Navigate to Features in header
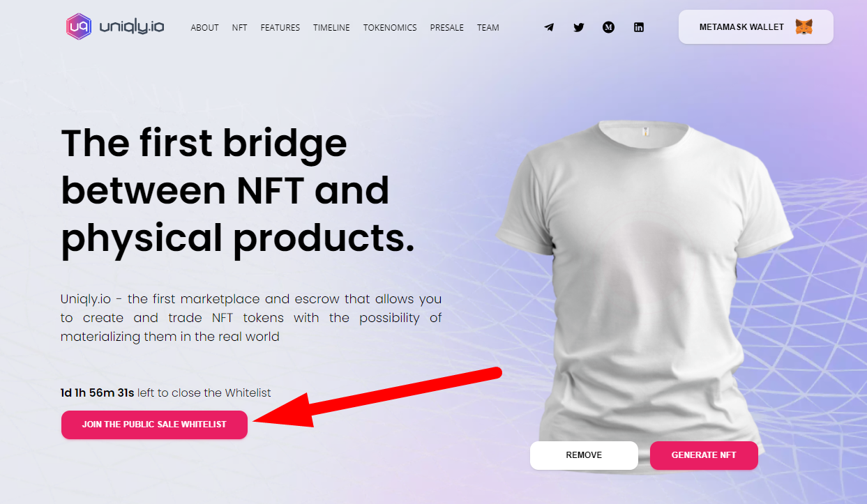Screen dimensions: 867x504 (280, 28)
